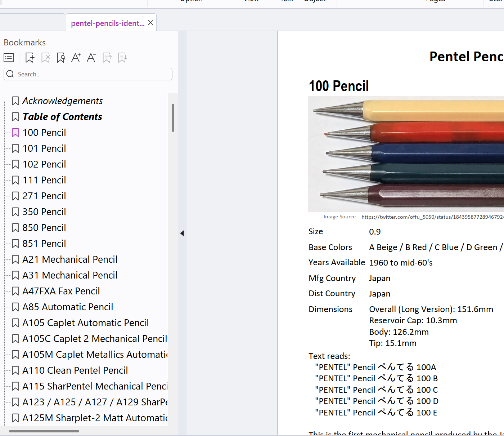
Task: Jump to the A47FXA Fax Pencil bookmark
Action: point(61,291)
